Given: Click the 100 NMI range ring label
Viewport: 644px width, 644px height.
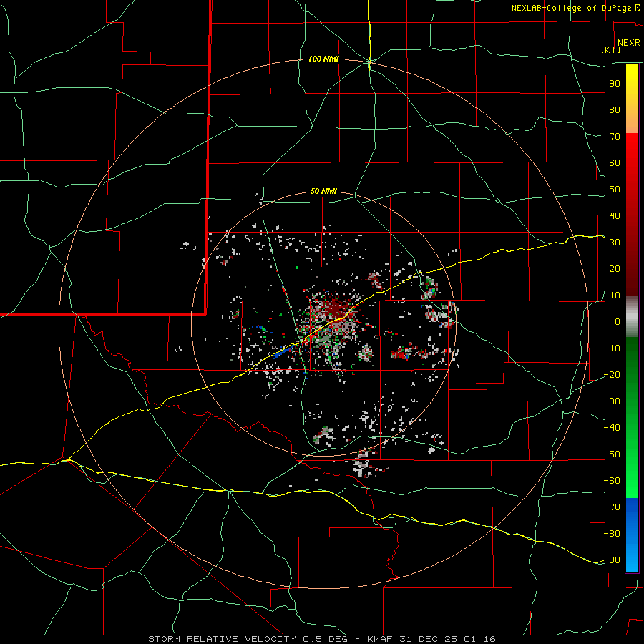Looking at the screenshot, I should point(323,59).
